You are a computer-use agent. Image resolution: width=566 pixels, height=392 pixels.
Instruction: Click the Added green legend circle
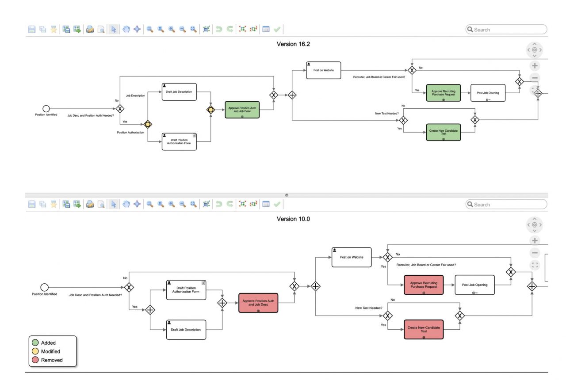35,343
